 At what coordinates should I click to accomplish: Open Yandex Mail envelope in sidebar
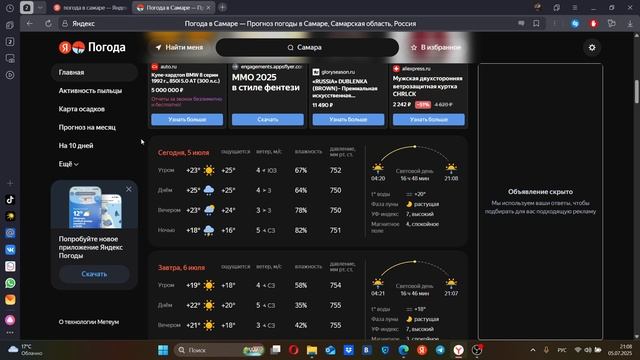pyautogui.click(x=10, y=300)
